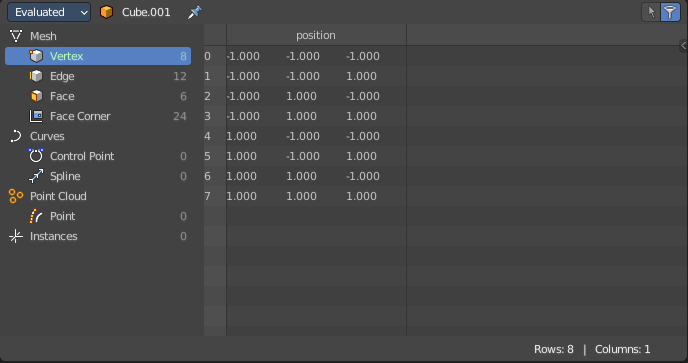Select the Vertex domain row
688x363 pixels.
point(98,56)
